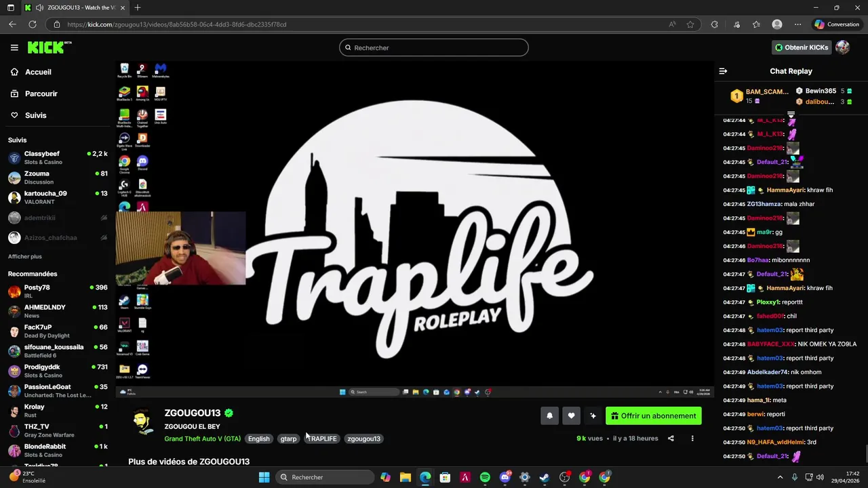Open Edge tab actions menu
Screen dimensions: 868x488
click(x=11, y=7)
